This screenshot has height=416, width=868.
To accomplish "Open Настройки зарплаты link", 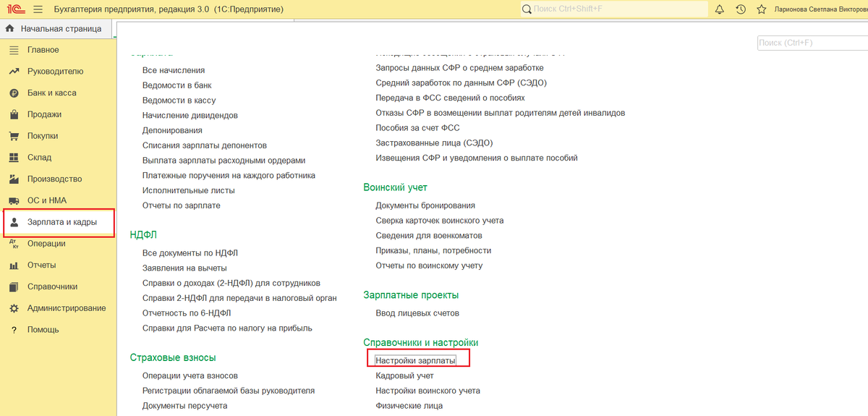I will coord(415,360).
